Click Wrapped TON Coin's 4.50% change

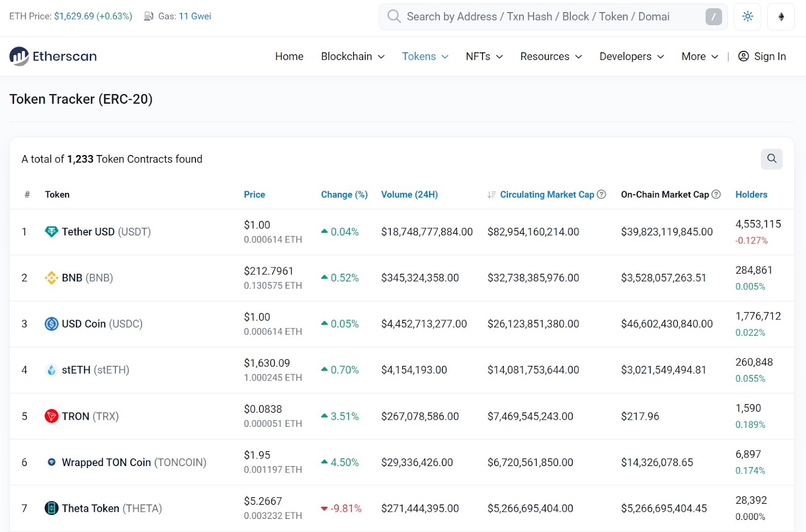click(340, 462)
